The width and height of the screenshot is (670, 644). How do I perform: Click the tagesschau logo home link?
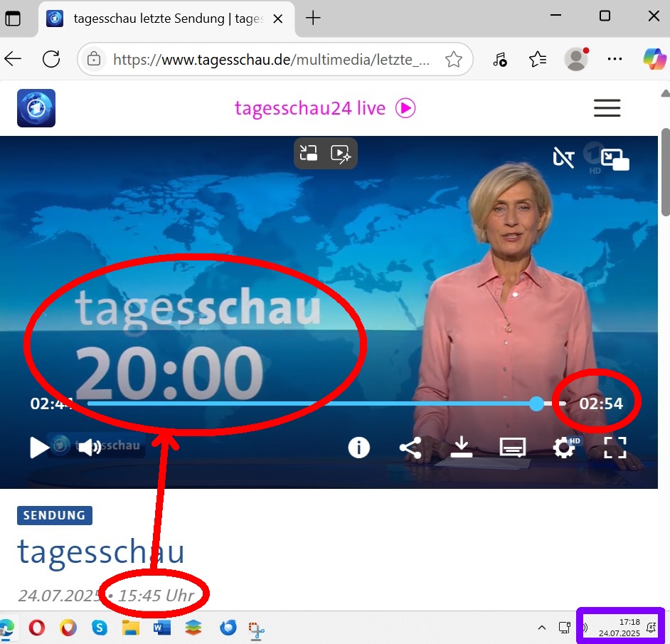(36, 108)
